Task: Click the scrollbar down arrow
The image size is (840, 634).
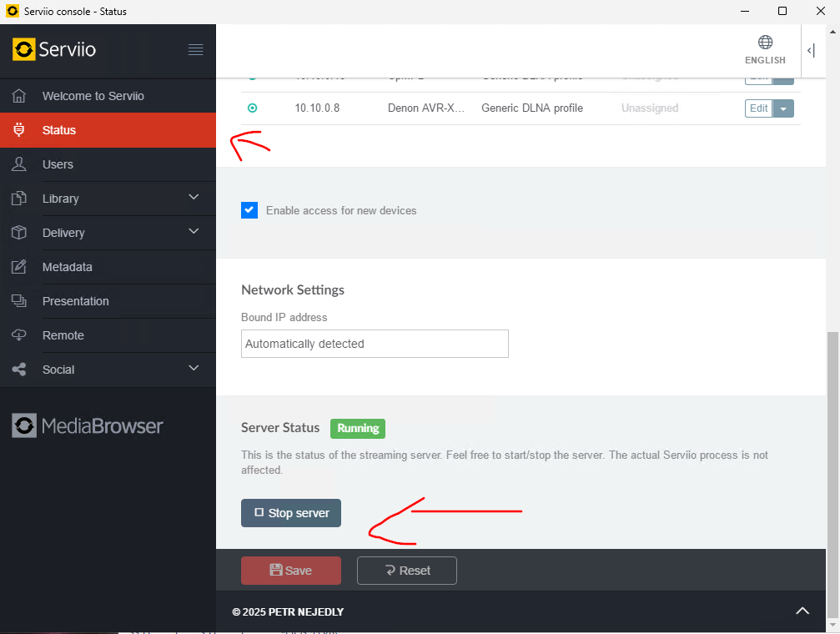Action: pos(832,625)
